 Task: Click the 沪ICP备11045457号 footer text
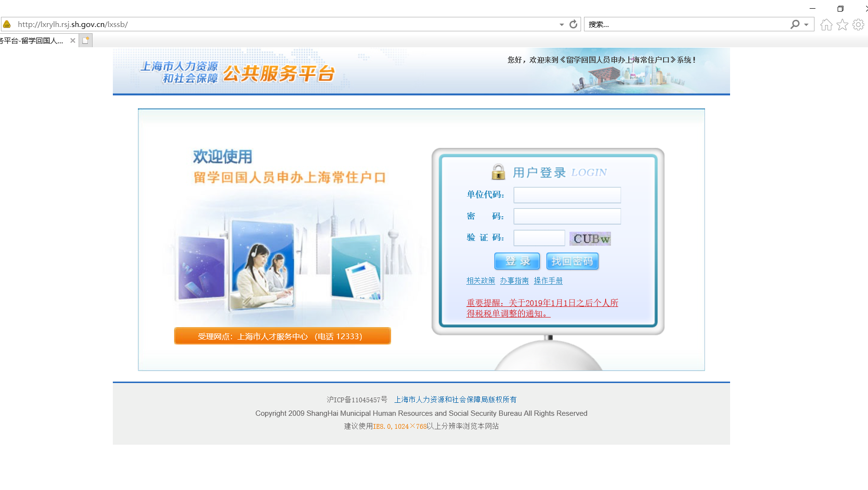[357, 399]
